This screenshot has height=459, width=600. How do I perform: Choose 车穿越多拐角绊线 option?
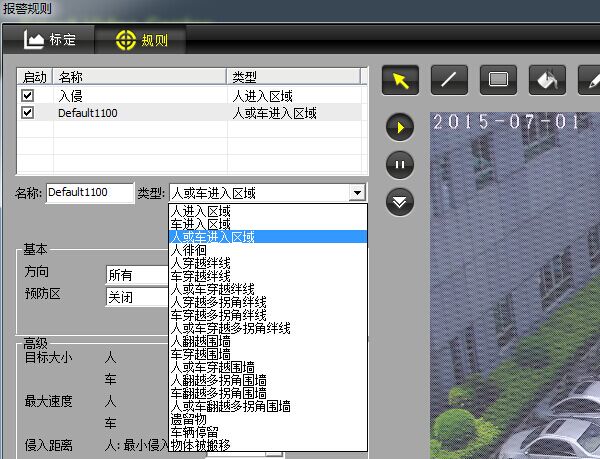point(268,315)
